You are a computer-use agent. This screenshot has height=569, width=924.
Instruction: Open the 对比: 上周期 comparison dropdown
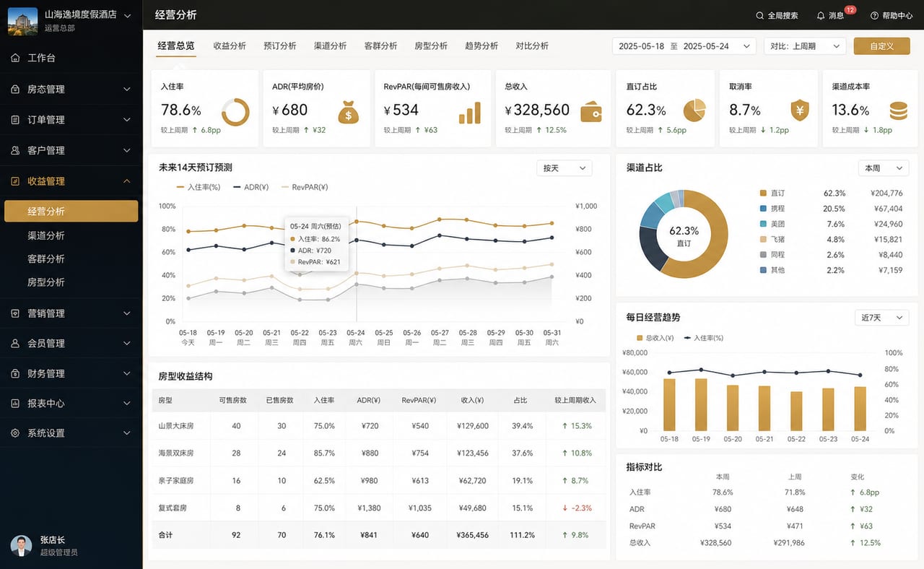tap(805, 46)
